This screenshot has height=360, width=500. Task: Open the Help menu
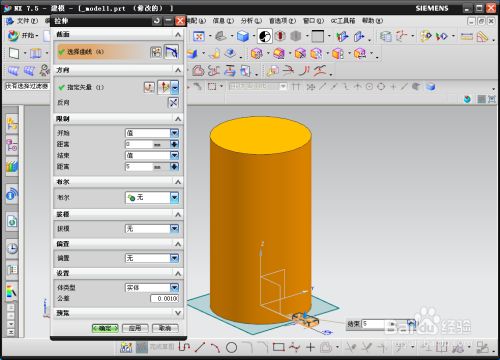pos(372,21)
